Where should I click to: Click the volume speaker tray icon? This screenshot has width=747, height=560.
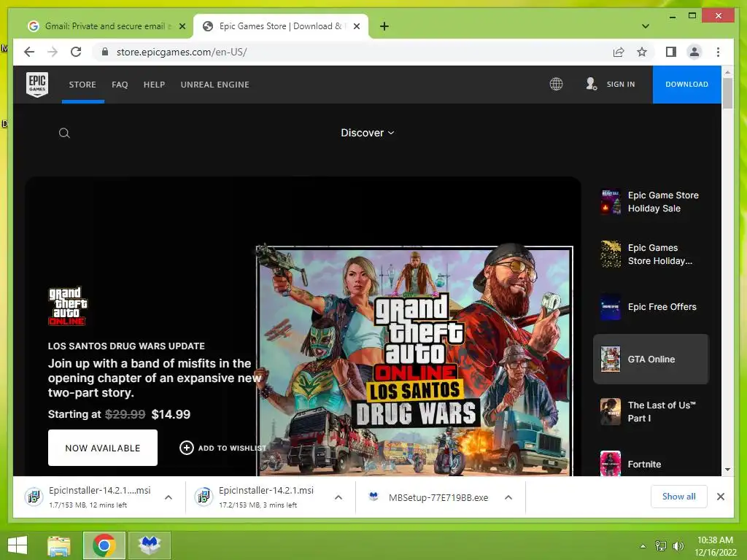coord(678,546)
